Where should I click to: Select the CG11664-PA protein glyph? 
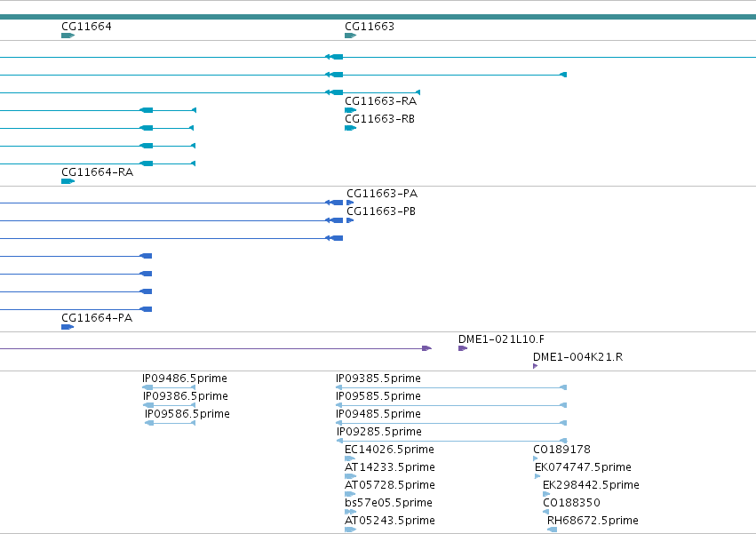click(x=68, y=327)
